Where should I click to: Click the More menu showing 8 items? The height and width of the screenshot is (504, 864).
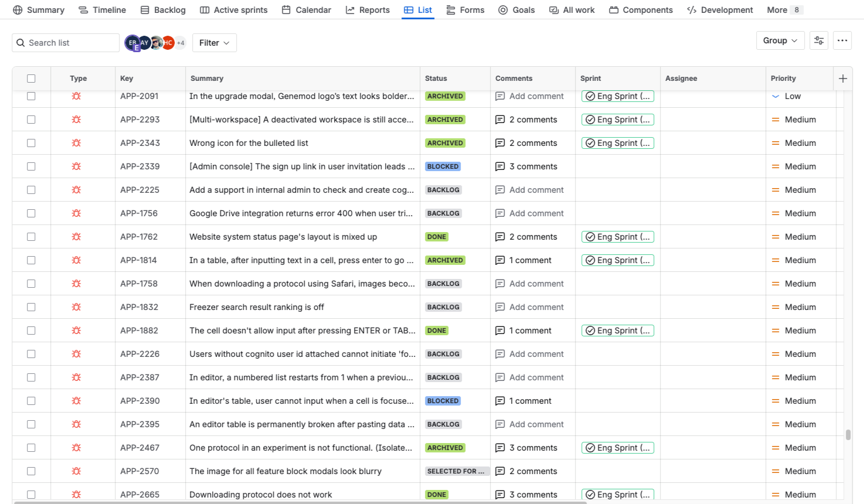coord(784,9)
